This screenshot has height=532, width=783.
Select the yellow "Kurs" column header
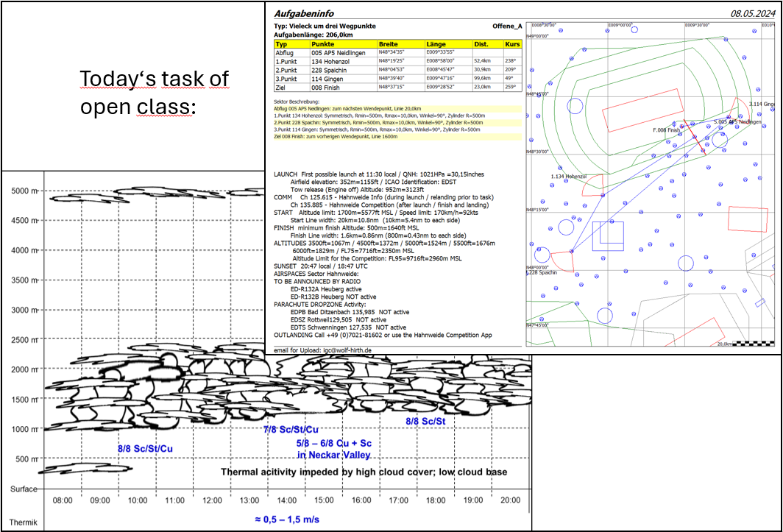click(x=511, y=44)
